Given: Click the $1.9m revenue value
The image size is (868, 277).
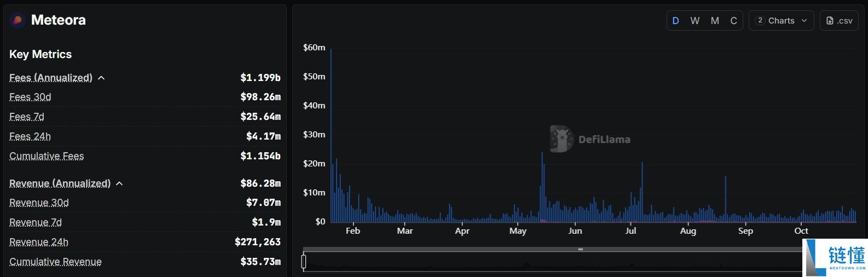Looking at the screenshot, I should (266, 222).
